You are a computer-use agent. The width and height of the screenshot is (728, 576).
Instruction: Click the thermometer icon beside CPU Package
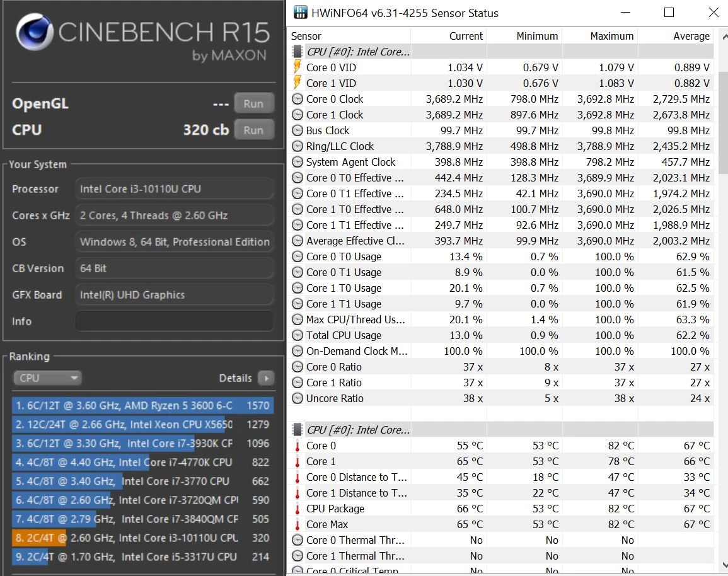coord(297,509)
